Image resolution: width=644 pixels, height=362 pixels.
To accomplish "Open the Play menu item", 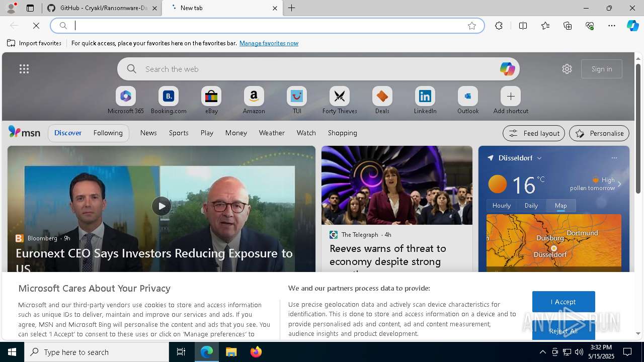I will [207, 133].
